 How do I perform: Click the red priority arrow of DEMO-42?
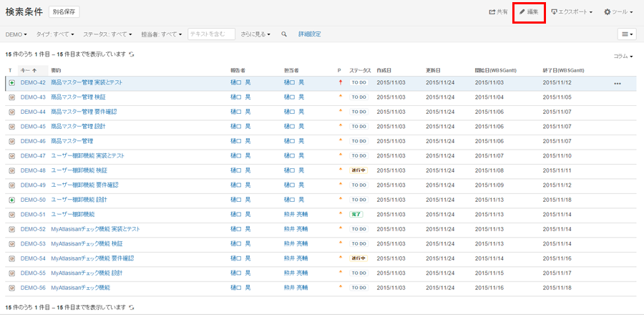click(x=340, y=82)
